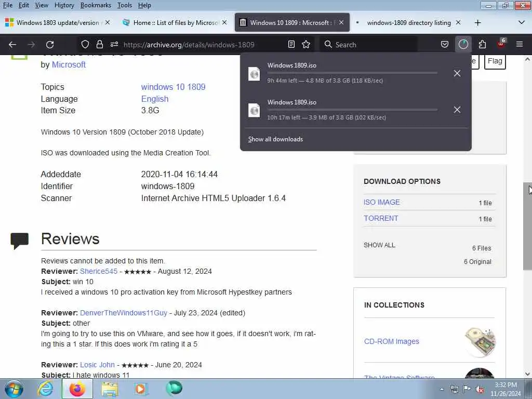Go back with the back arrow
Screen dimensions: 532x399
point(12,45)
